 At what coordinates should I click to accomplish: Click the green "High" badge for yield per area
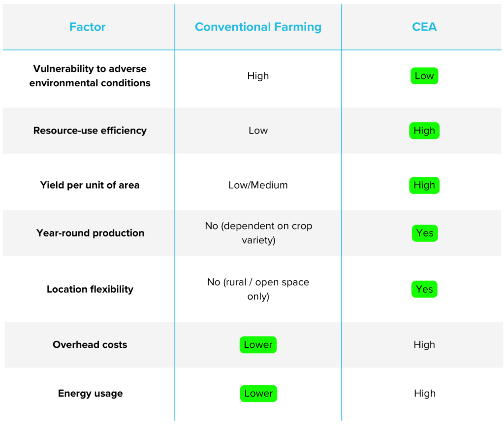[424, 185]
